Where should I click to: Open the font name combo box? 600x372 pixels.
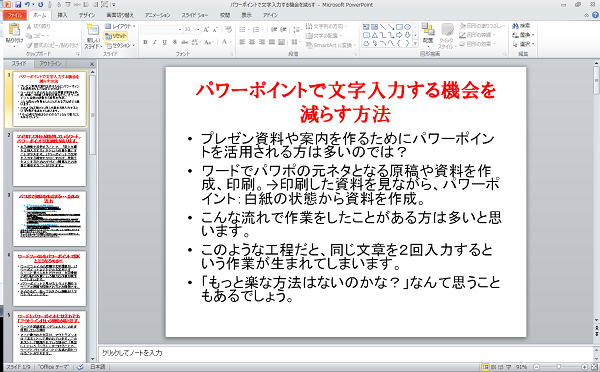[x=161, y=29]
